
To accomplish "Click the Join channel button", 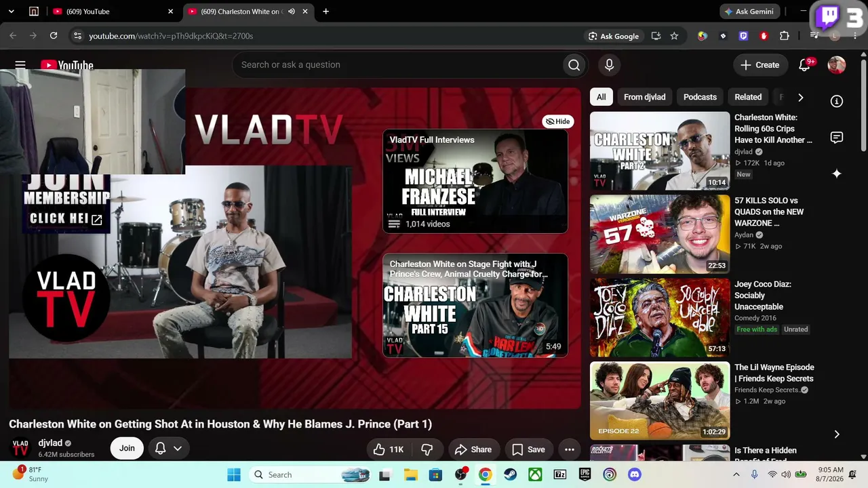I will click(x=127, y=448).
